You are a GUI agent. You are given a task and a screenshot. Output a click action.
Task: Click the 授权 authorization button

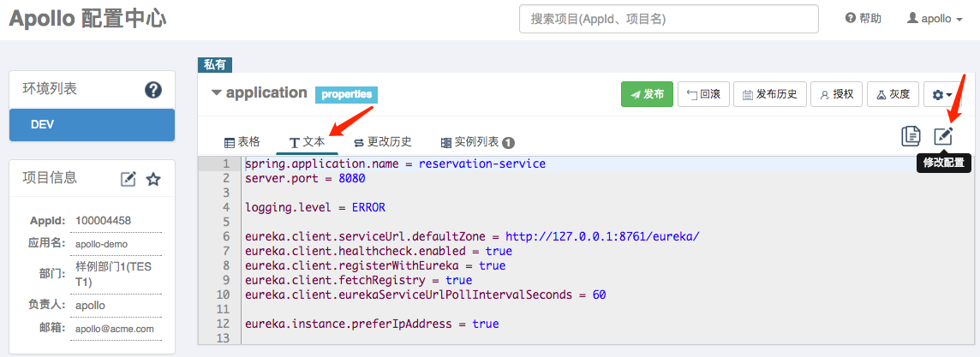pyautogui.click(x=836, y=94)
